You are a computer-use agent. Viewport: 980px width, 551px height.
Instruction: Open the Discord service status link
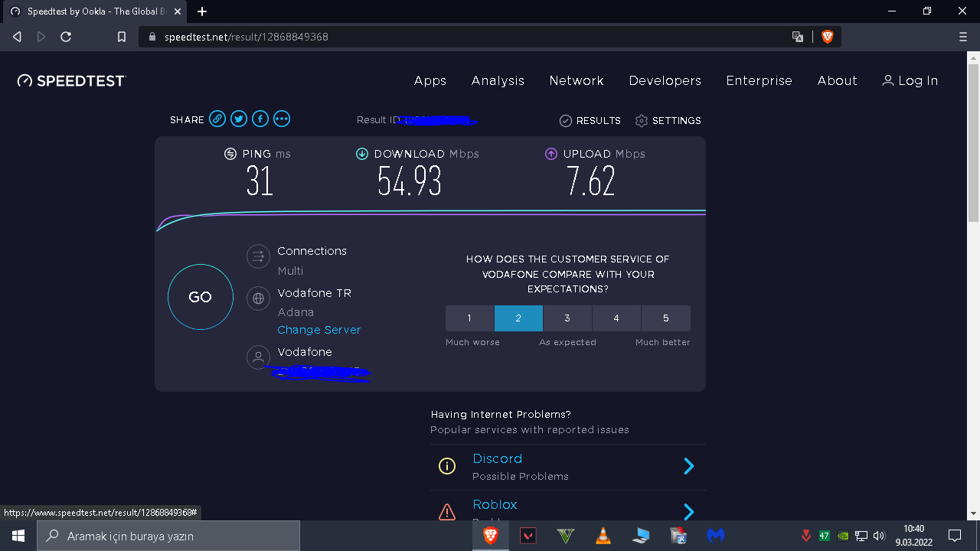tap(498, 458)
